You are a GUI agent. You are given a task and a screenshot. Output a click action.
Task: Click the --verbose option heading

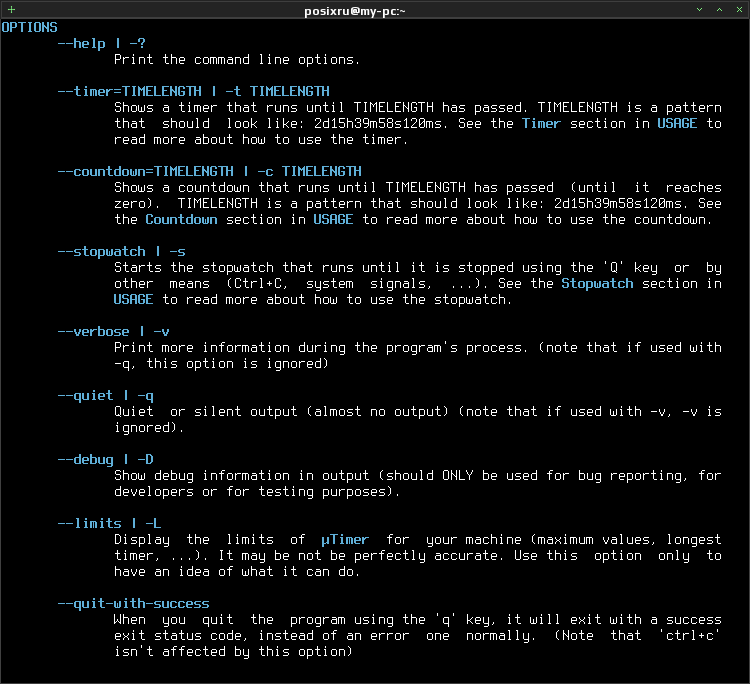113,331
